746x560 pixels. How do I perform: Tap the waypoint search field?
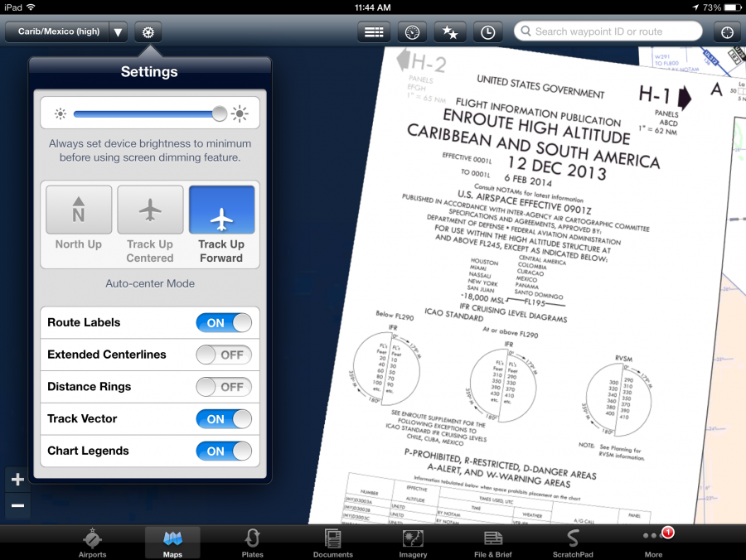pos(608,31)
